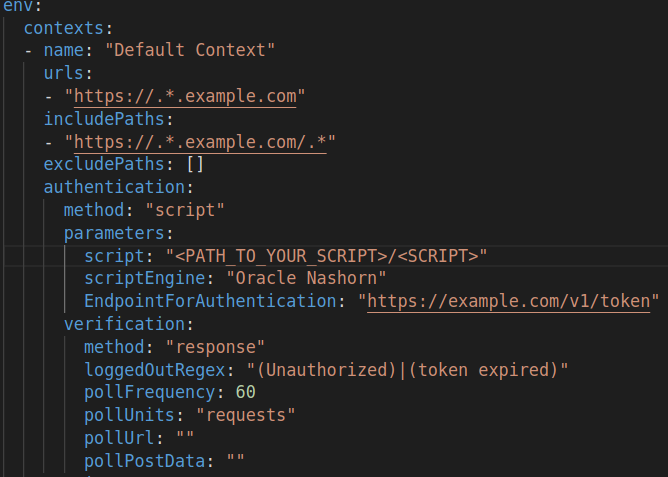Place cursor in empty pollUrl string
Viewport: 668px width, 477px height.
pyautogui.click(x=184, y=438)
